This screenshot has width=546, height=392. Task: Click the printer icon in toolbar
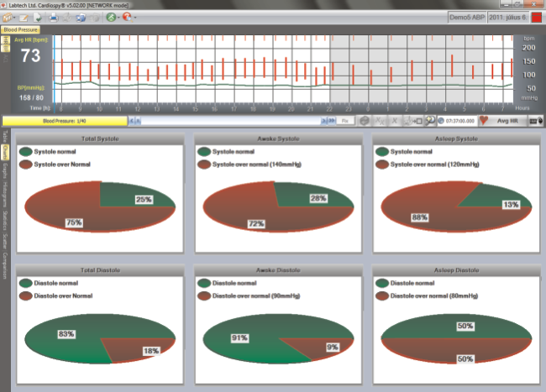pos(53,17)
